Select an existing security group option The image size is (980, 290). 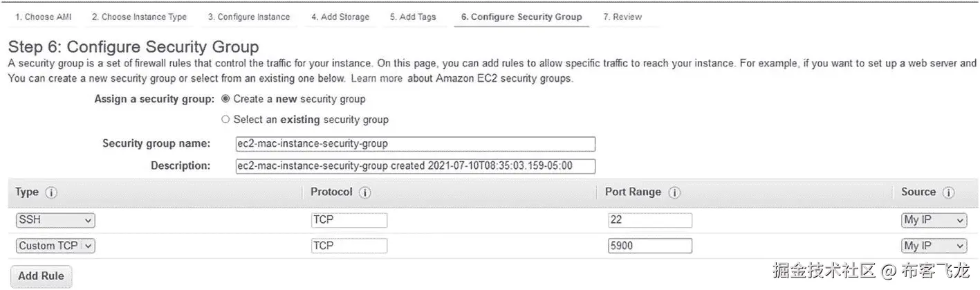pyautogui.click(x=225, y=120)
